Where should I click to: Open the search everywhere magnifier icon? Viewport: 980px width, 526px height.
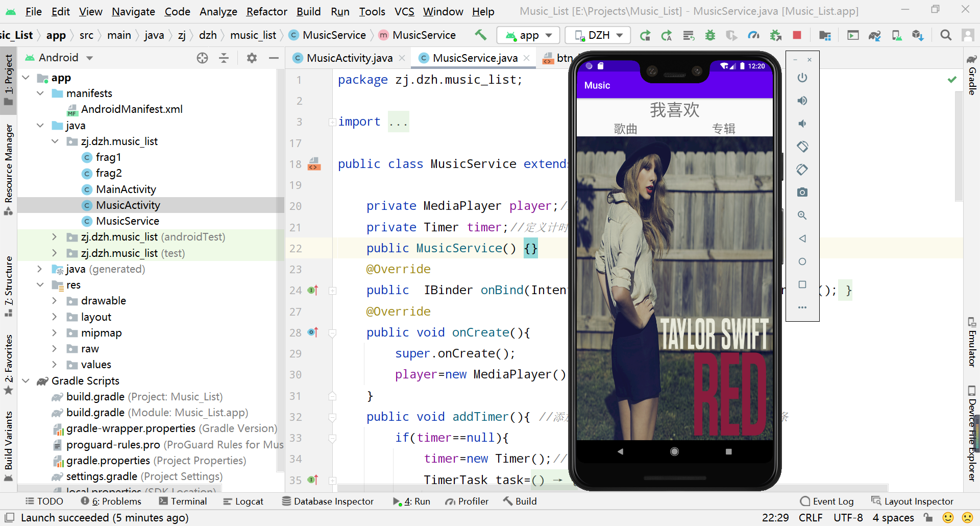point(946,35)
